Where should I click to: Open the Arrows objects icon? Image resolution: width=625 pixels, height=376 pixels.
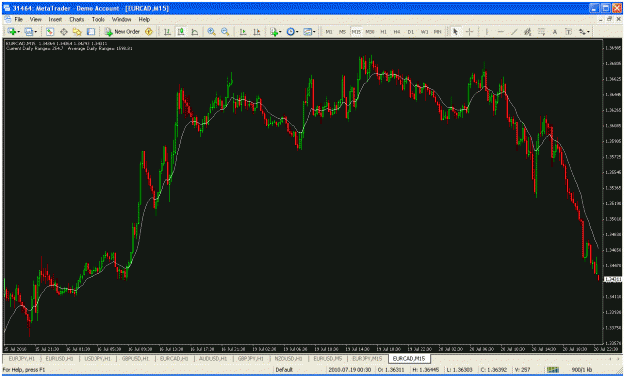coord(582,31)
